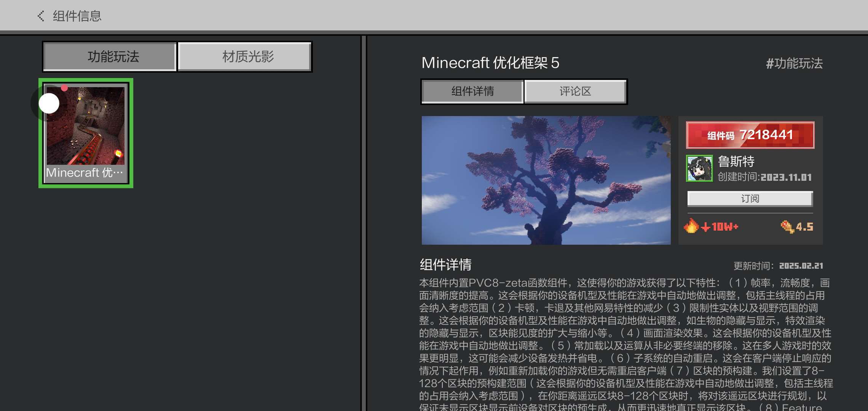Open the 组件详情 tab

coord(472,91)
